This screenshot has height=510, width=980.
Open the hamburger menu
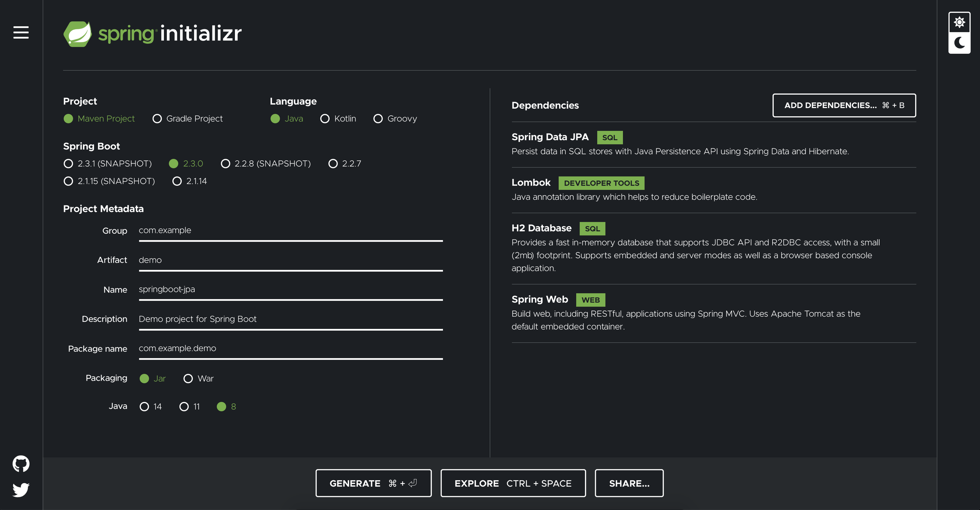[21, 32]
